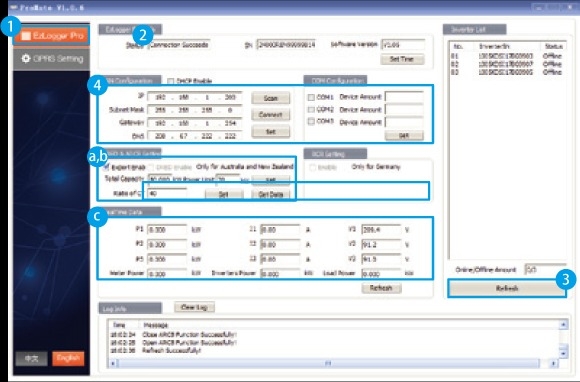Click the Set Time button

click(402, 59)
